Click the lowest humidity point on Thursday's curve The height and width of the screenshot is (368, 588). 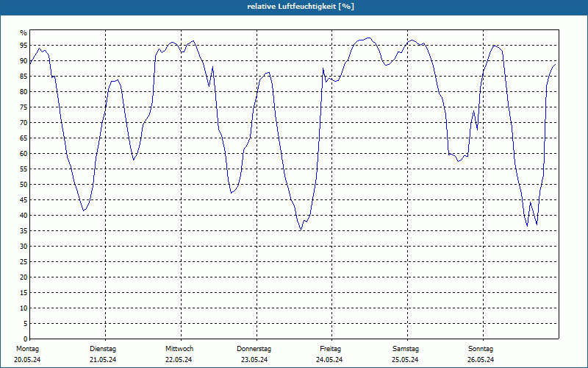point(301,230)
